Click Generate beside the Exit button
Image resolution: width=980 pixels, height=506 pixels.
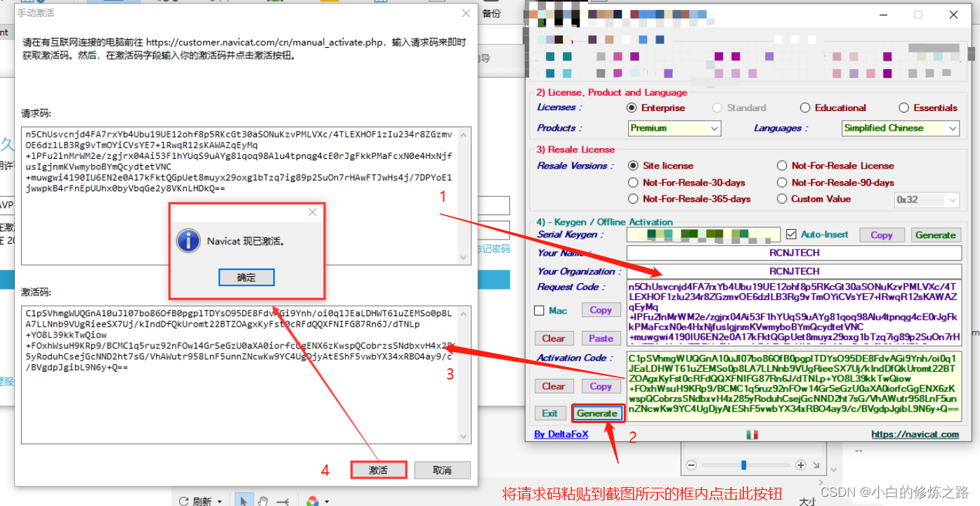[597, 413]
